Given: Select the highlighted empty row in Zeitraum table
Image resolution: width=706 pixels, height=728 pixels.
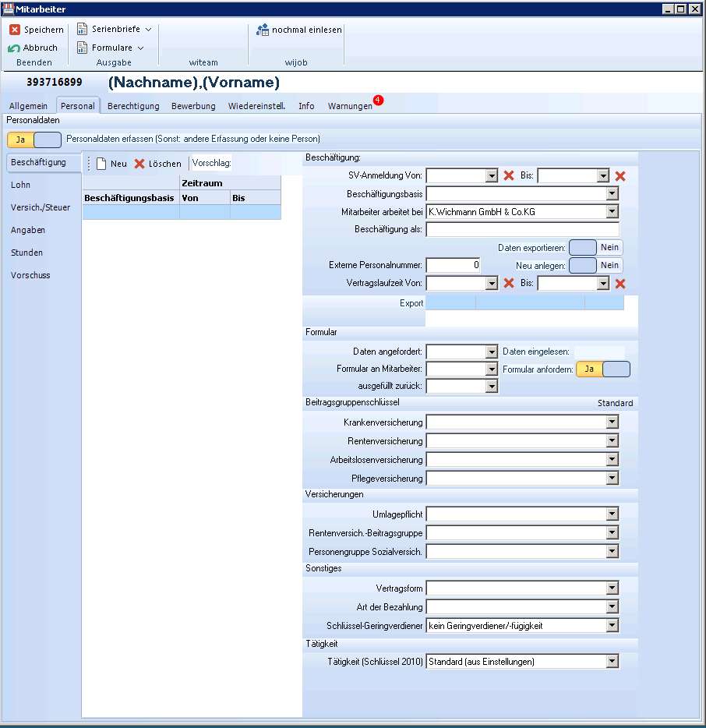Looking at the screenshot, I should coord(182,212).
